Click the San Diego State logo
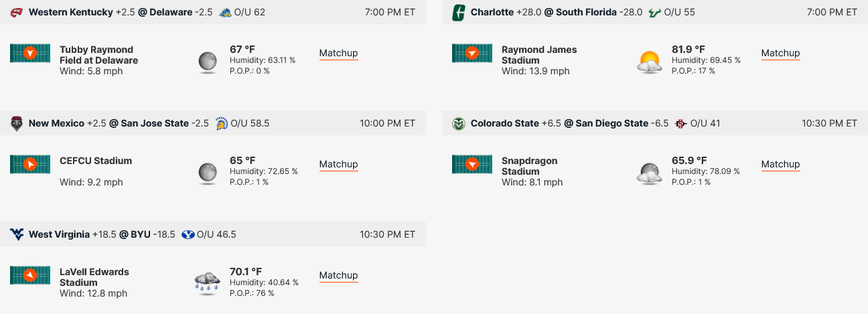 (680, 123)
